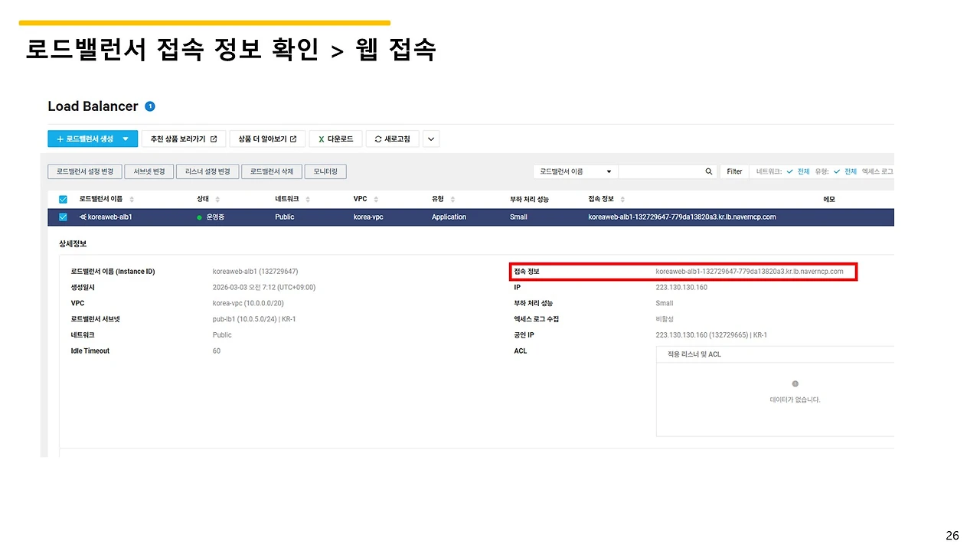Click the Load Balancer count badge icon

point(150,106)
